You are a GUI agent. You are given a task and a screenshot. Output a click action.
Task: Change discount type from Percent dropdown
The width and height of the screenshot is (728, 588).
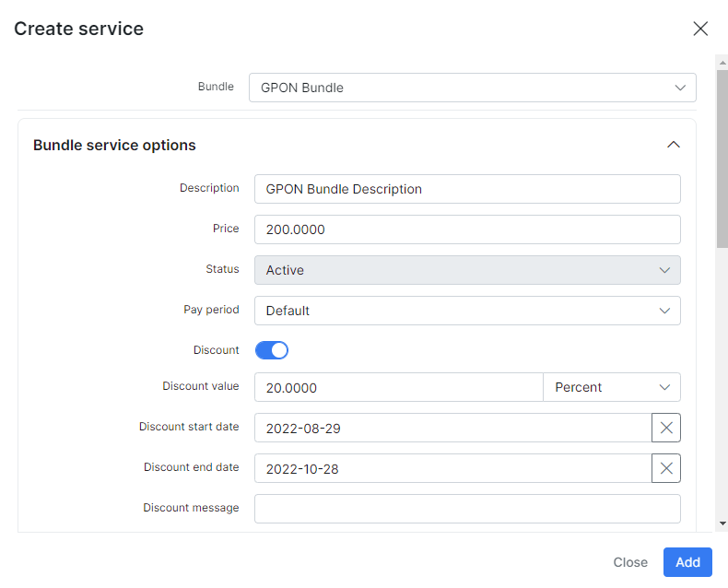tap(612, 387)
